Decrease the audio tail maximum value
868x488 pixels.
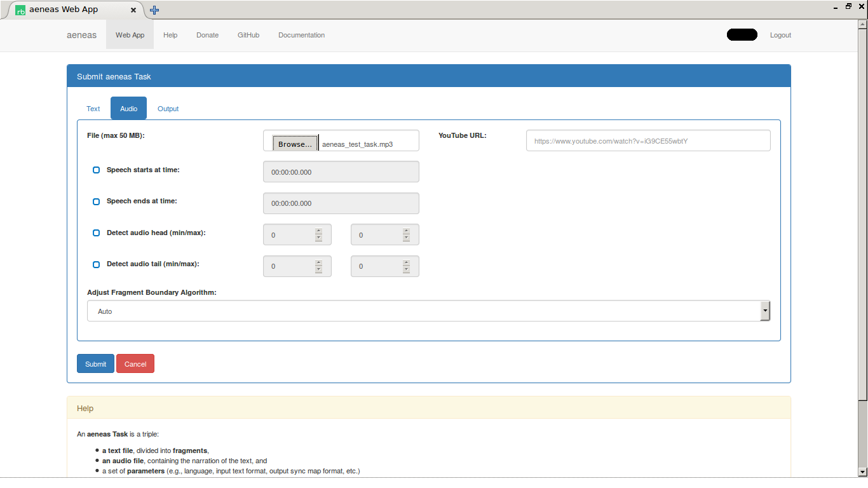(x=406, y=269)
